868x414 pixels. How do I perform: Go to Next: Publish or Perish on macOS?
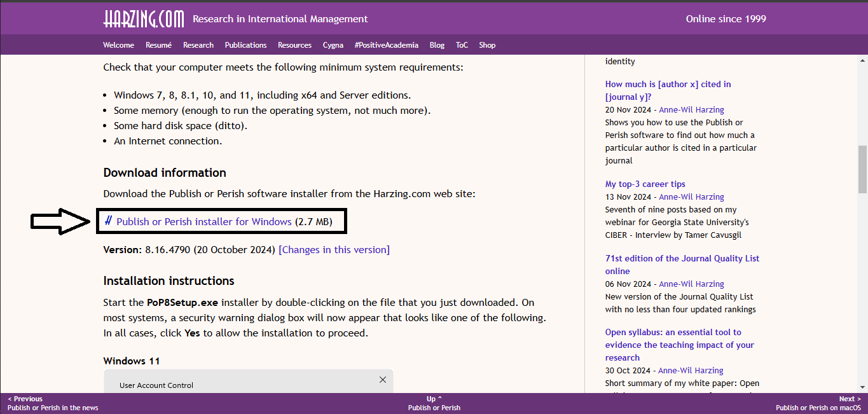point(818,403)
